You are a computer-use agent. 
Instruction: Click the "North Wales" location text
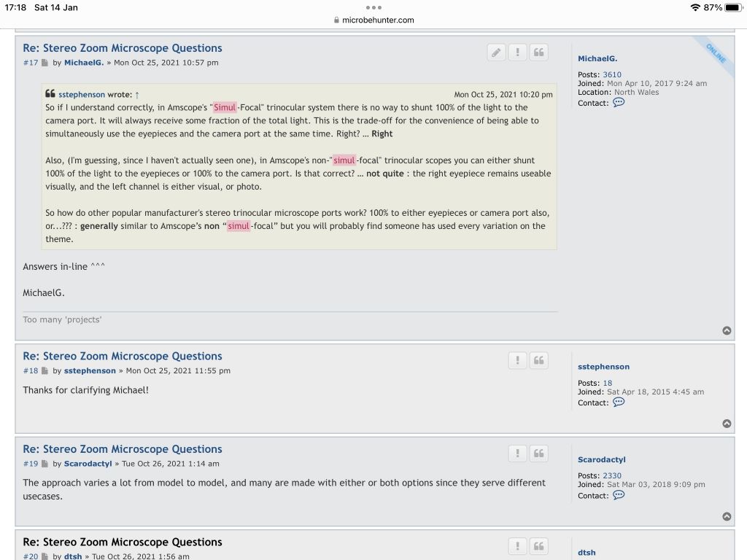tap(636, 93)
